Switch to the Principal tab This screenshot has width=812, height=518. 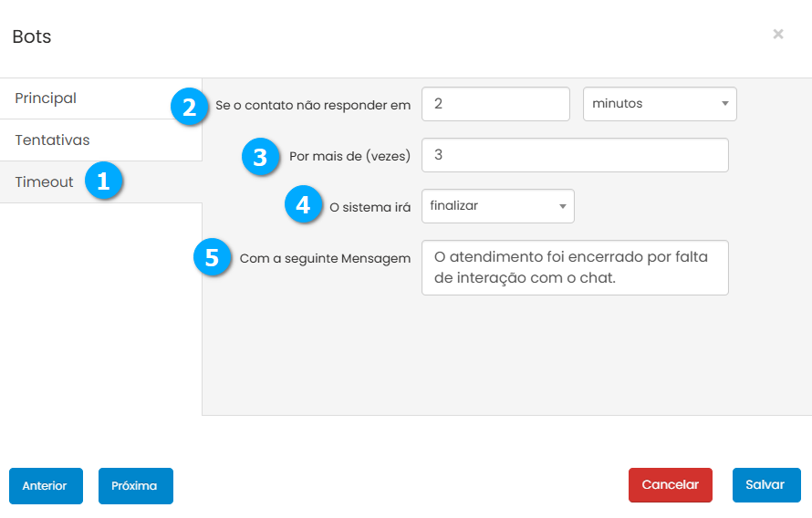(46, 98)
